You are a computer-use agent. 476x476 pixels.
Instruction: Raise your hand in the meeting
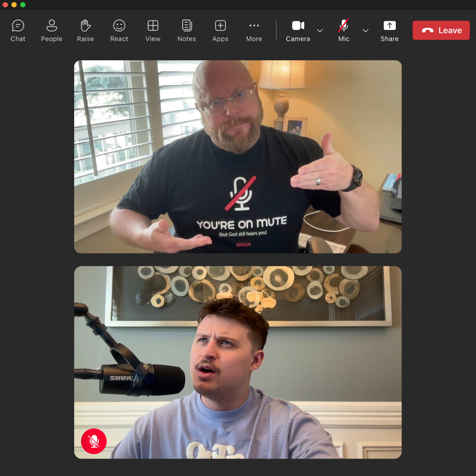(x=85, y=31)
